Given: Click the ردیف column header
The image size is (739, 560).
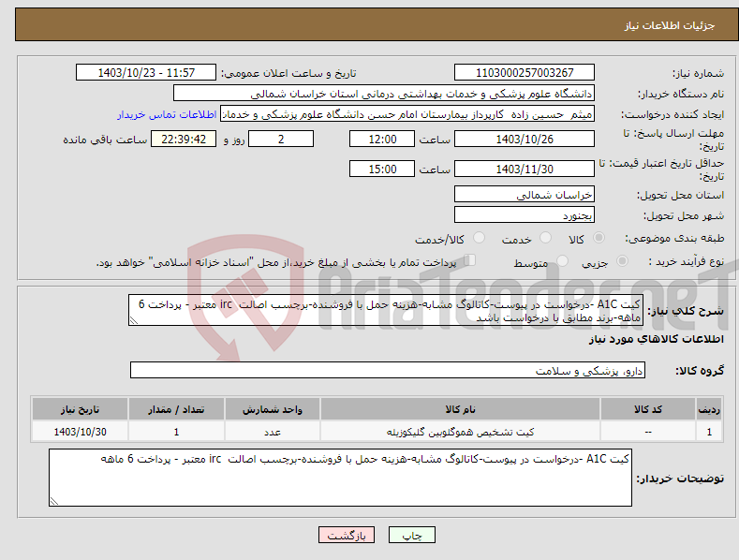Looking at the screenshot, I should tap(709, 409).
